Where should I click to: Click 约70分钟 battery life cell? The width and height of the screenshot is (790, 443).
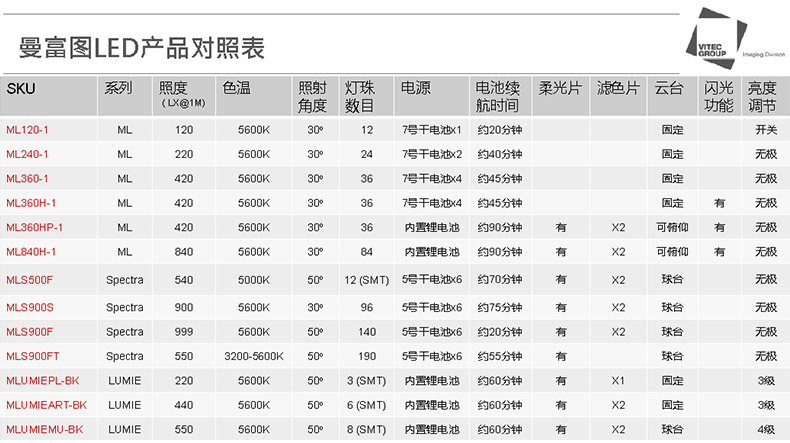pyautogui.click(x=500, y=280)
